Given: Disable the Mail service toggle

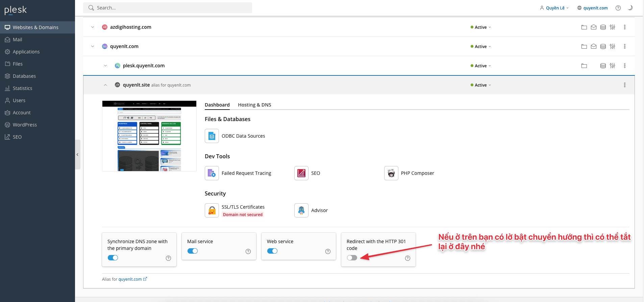Looking at the screenshot, I should click(193, 251).
